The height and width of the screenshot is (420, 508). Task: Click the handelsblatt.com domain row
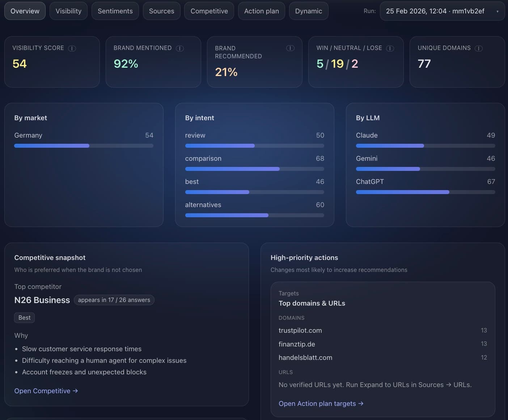305,357
